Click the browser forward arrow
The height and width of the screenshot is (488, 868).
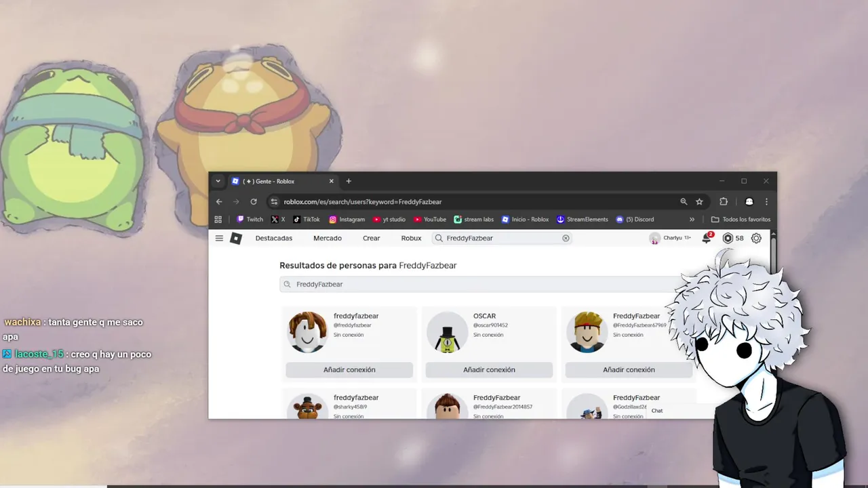(236, 201)
